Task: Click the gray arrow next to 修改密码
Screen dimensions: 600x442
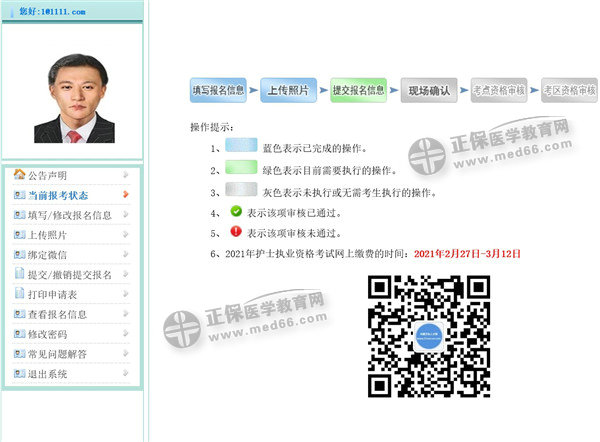Action: pyautogui.click(x=125, y=334)
